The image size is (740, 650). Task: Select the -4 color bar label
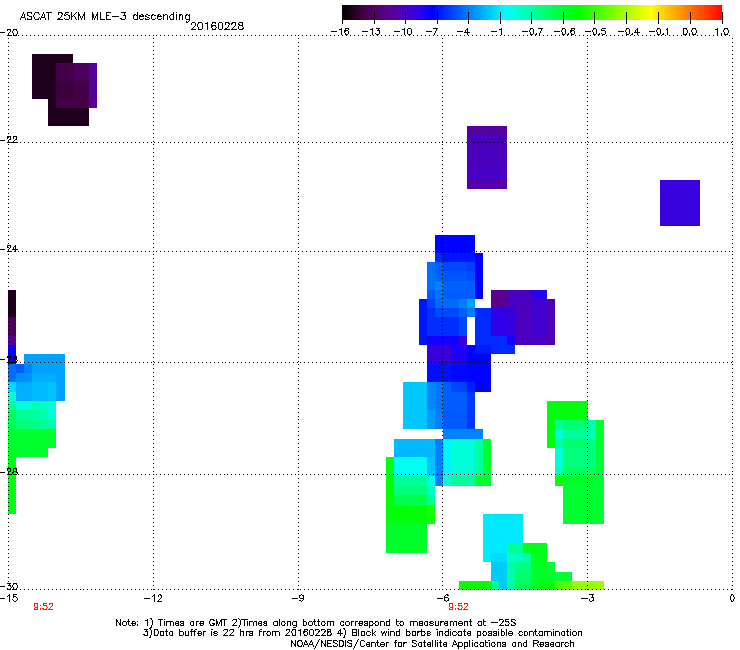click(463, 32)
